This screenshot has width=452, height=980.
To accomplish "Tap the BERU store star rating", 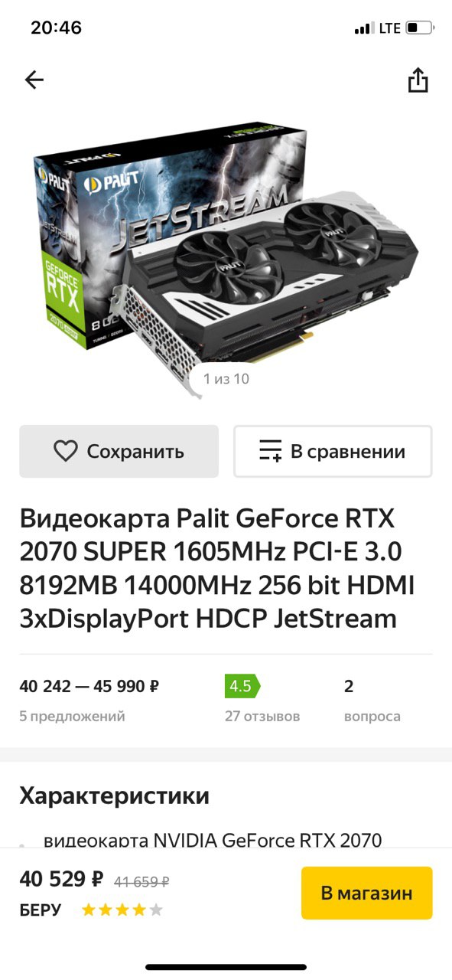I will (122, 910).
